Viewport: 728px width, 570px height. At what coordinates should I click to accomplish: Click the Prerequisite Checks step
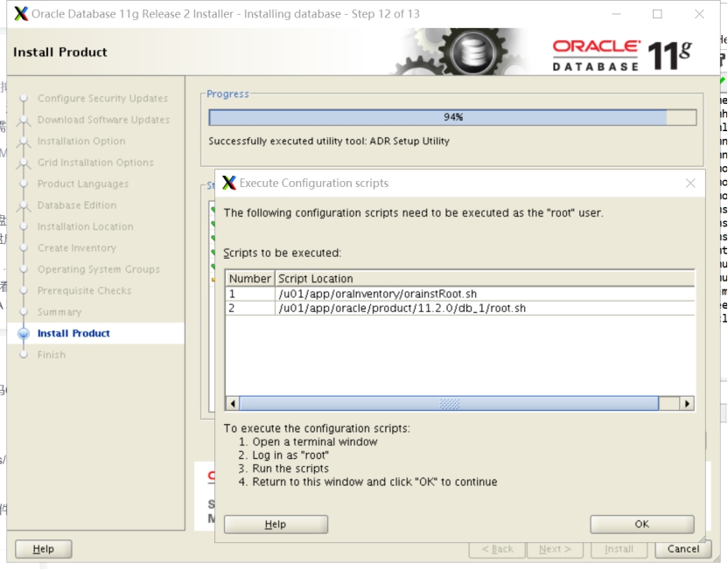tap(85, 291)
